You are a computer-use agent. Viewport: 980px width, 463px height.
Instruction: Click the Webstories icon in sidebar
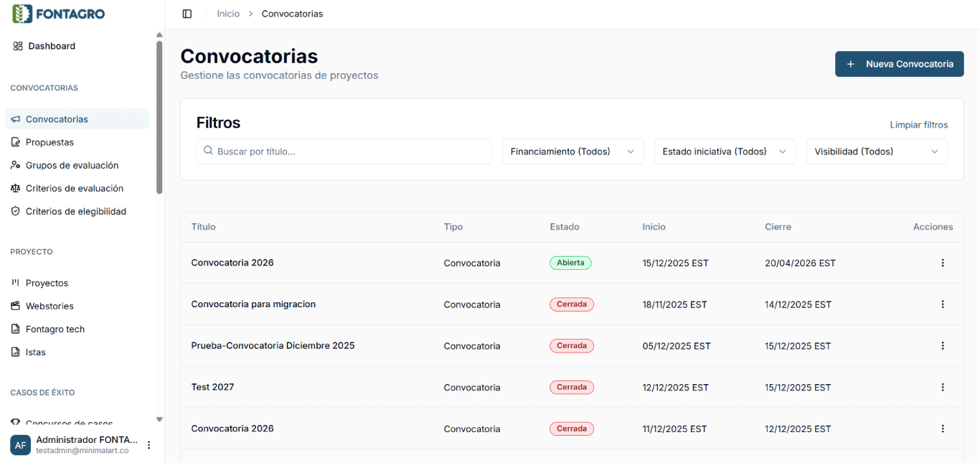point(16,306)
